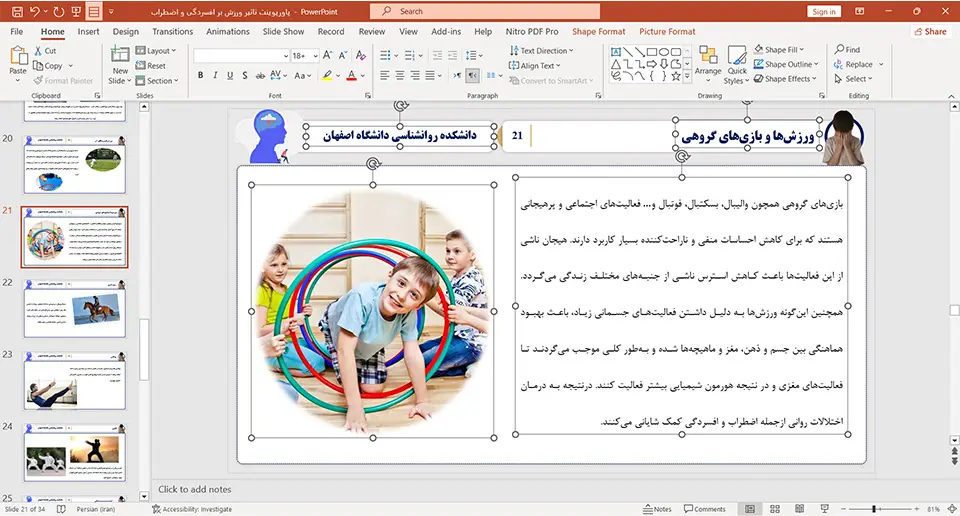
Task: Click the Search box in title bar
Action: click(x=485, y=11)
